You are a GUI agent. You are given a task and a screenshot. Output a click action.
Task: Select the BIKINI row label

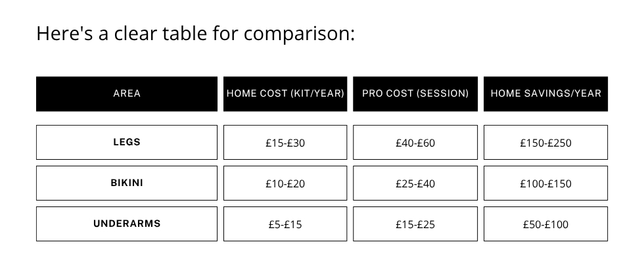[x=127, y=183]
